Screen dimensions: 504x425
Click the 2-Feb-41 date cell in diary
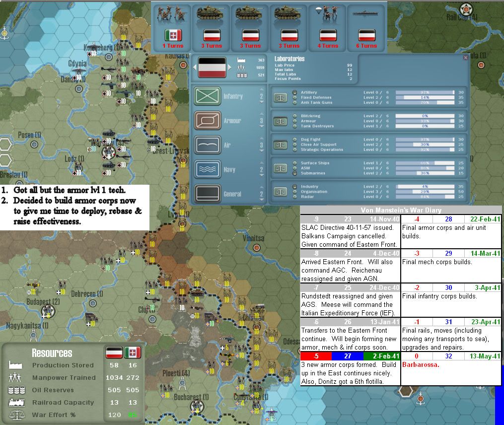pyautogui.click(x=382, y=356)
